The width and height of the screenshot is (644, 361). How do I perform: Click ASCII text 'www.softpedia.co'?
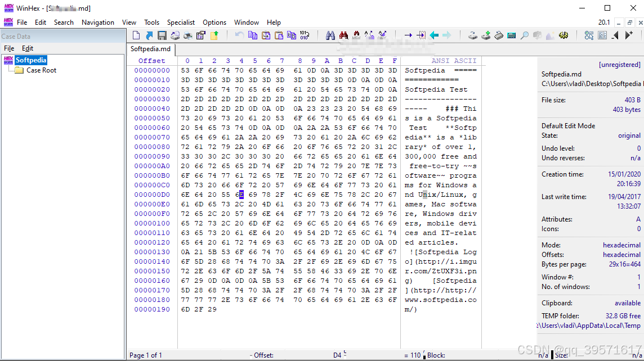coord(441,300)
